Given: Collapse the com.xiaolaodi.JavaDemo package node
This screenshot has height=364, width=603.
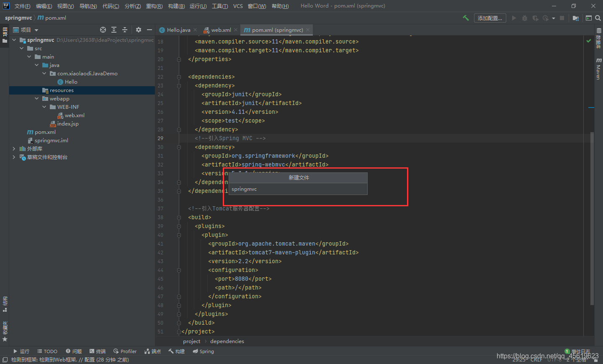Looking at the screenshot, I should click(x=44, y=74).
